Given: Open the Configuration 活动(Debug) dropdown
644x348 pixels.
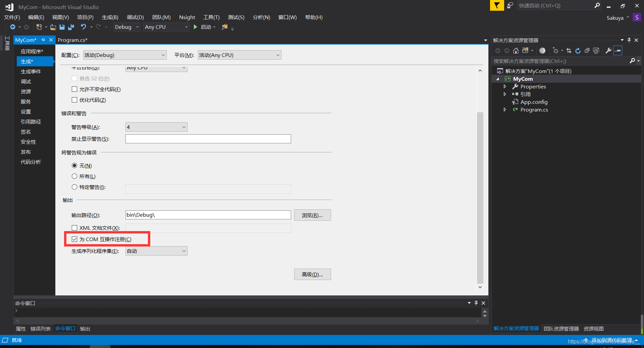Looking at the screenshot, I should [x=125, y=55].
